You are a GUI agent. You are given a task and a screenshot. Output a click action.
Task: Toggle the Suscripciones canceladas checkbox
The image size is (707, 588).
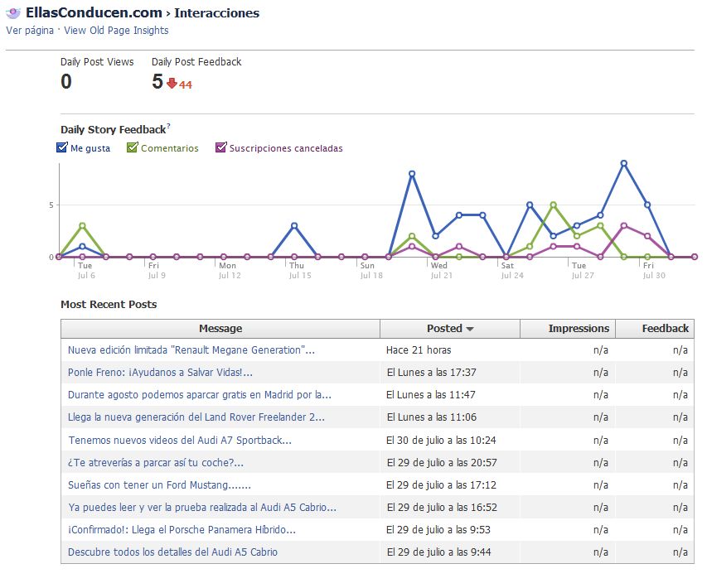pos(221,147)
